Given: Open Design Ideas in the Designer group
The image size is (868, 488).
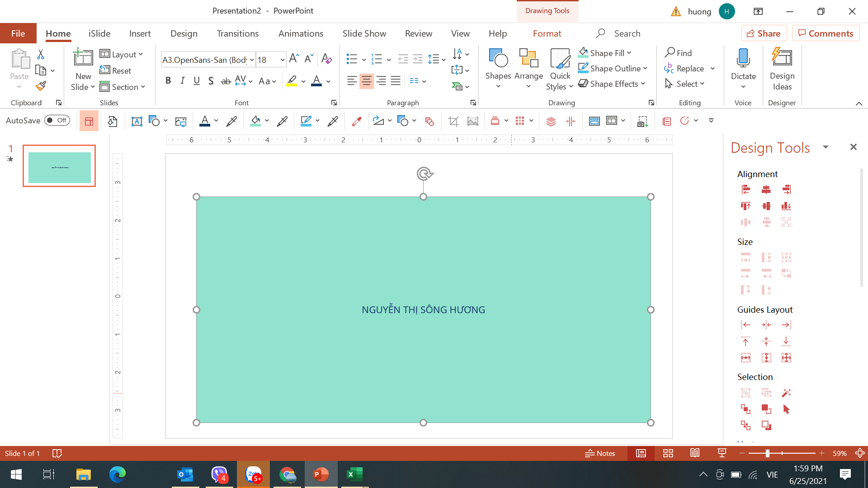Looking at the screenshot, I should click(x=782, y=69).
